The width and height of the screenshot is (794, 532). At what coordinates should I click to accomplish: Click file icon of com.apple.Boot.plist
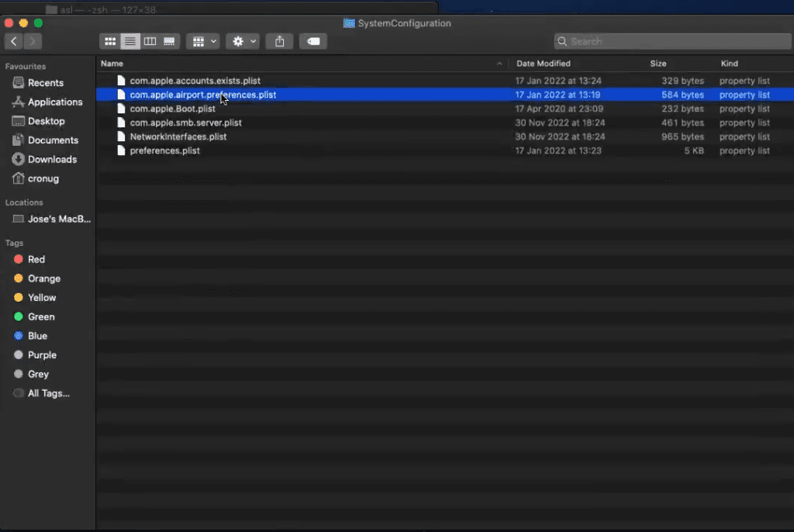121,109
